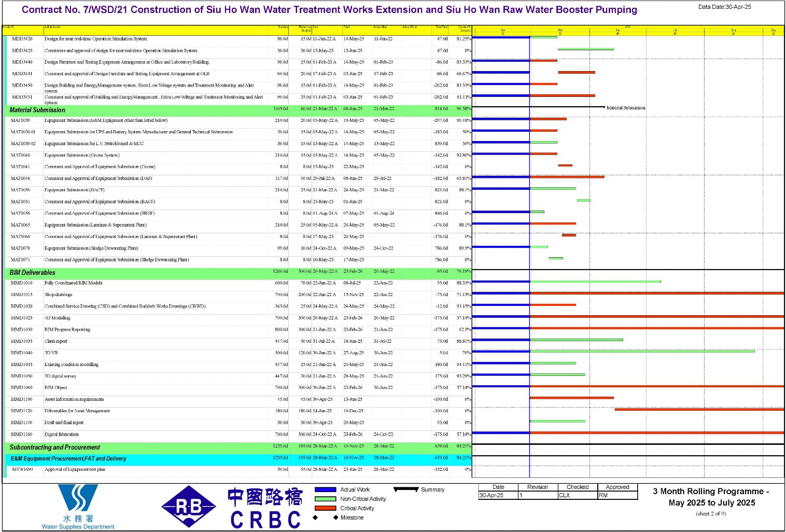Click activity ID MAT1065
Image resolution: width=786 pixels, height=532 pixels.
pyautogui.click(x=21, y=225)
